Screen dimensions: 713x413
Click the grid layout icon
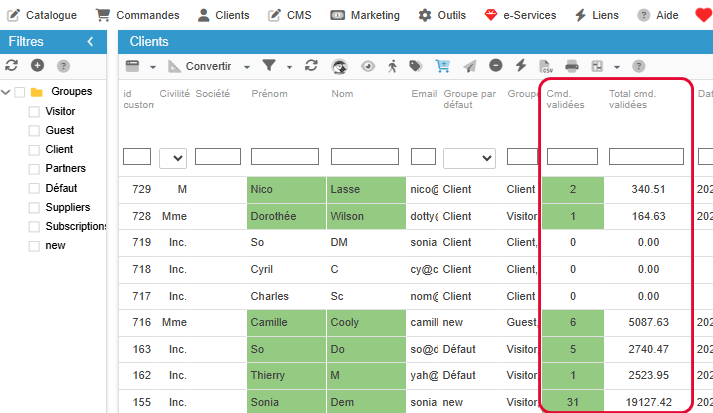(x=597, y=66)
